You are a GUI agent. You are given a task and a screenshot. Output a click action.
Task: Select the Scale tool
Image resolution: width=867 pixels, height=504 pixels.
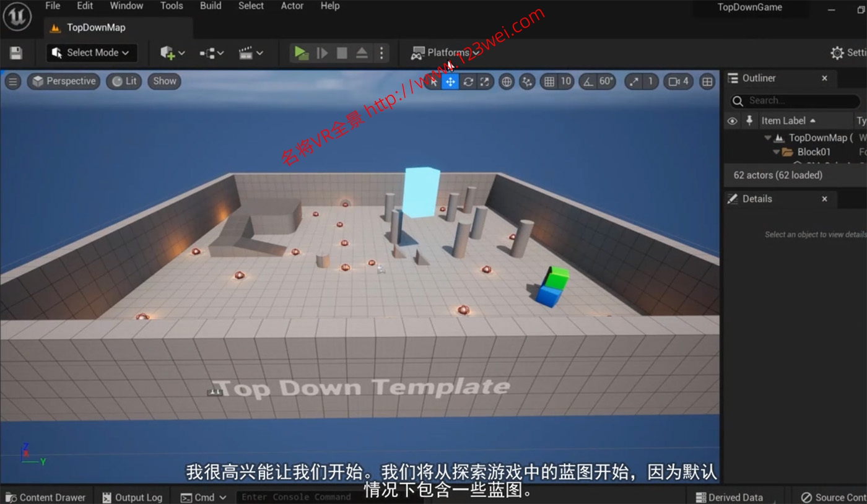(x=485, y=81)
